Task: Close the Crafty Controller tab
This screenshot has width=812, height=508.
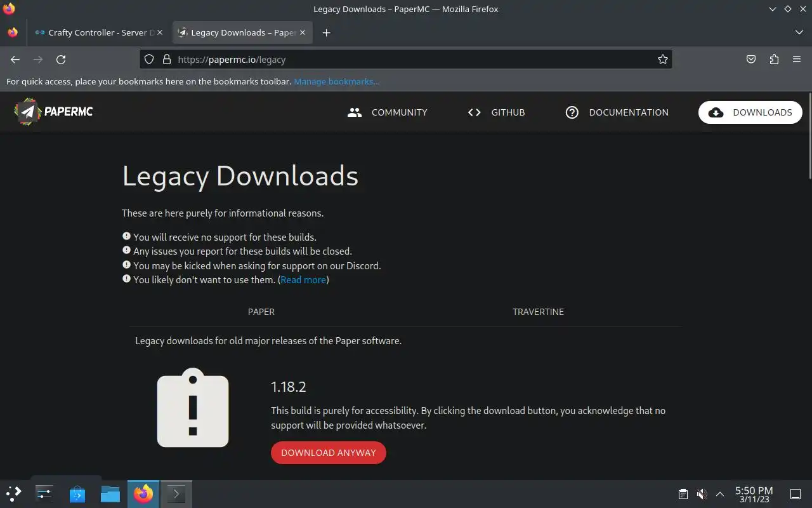Action: point(160,32)
